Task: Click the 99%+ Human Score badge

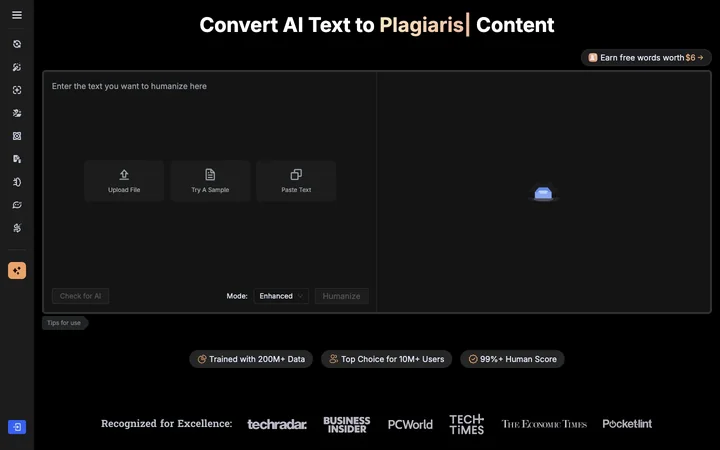Action: 512,359
